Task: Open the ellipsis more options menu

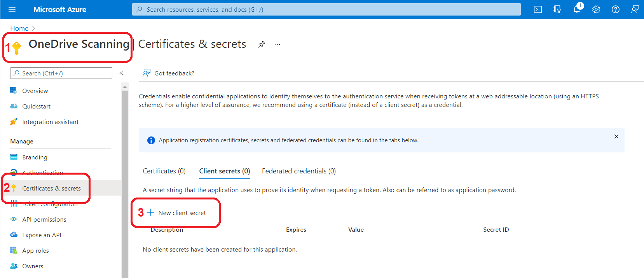Action: click(277, 44)
